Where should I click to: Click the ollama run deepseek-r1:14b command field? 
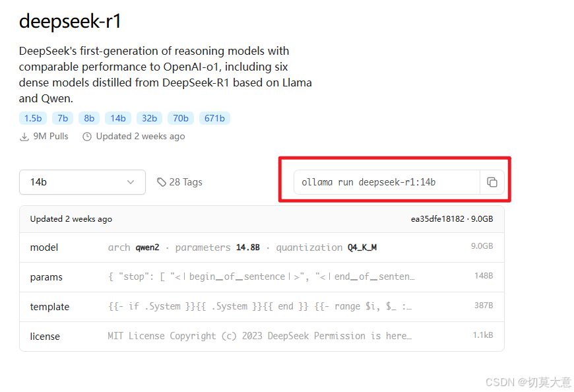(387, 182)
